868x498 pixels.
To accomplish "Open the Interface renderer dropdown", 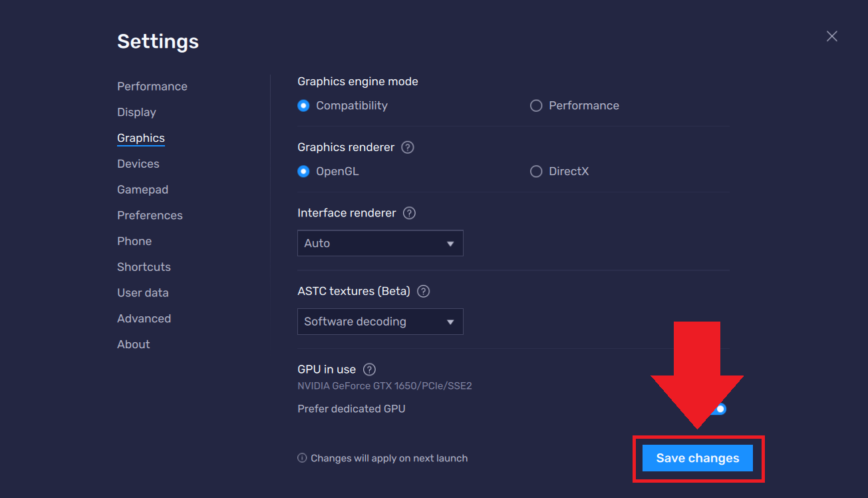I will pos(380,243).
